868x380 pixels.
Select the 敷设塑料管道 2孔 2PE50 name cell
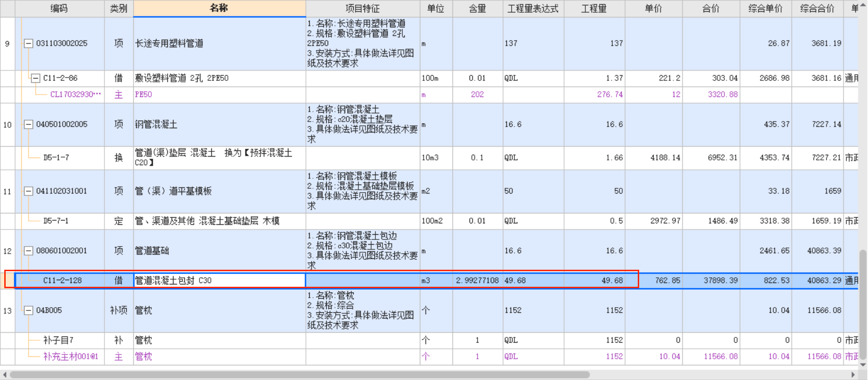(219, 79)
